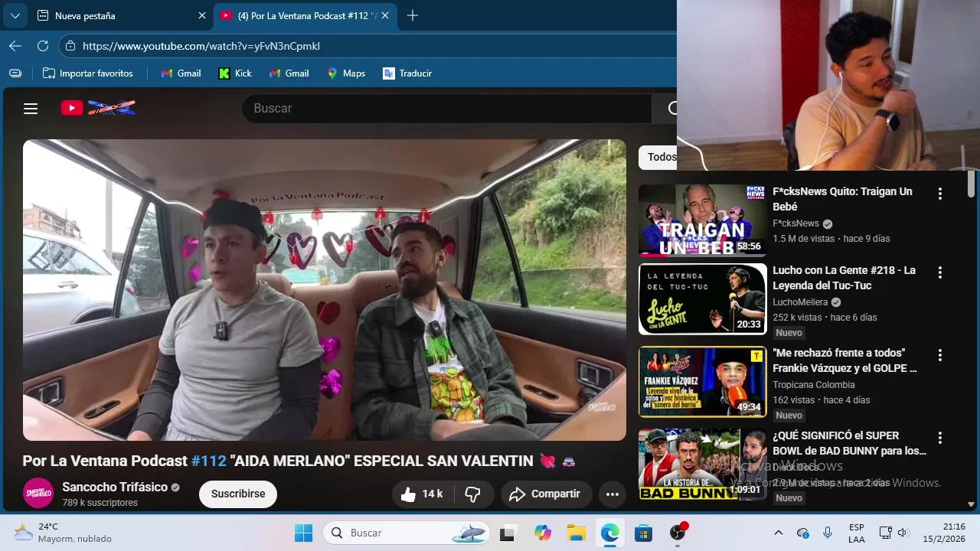Open more actions three-dot button under video
Viewport: 980px width, 551px height.
[x=612, y=494]
